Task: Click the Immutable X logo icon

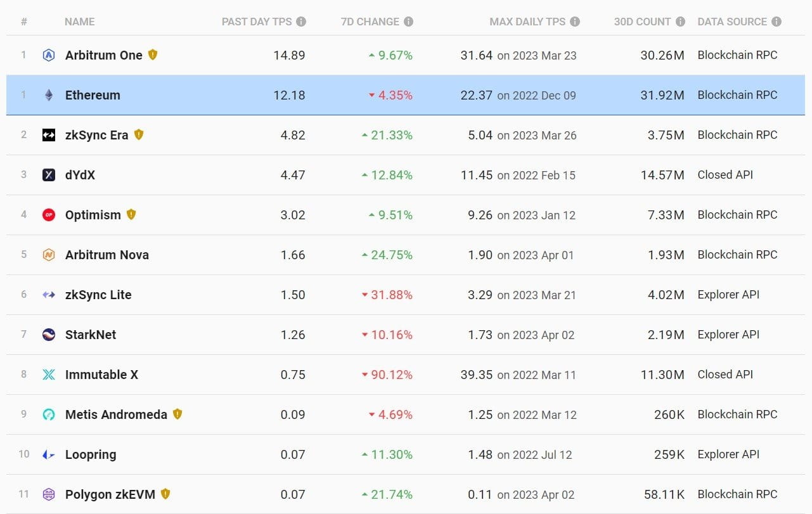Action: 49,375
